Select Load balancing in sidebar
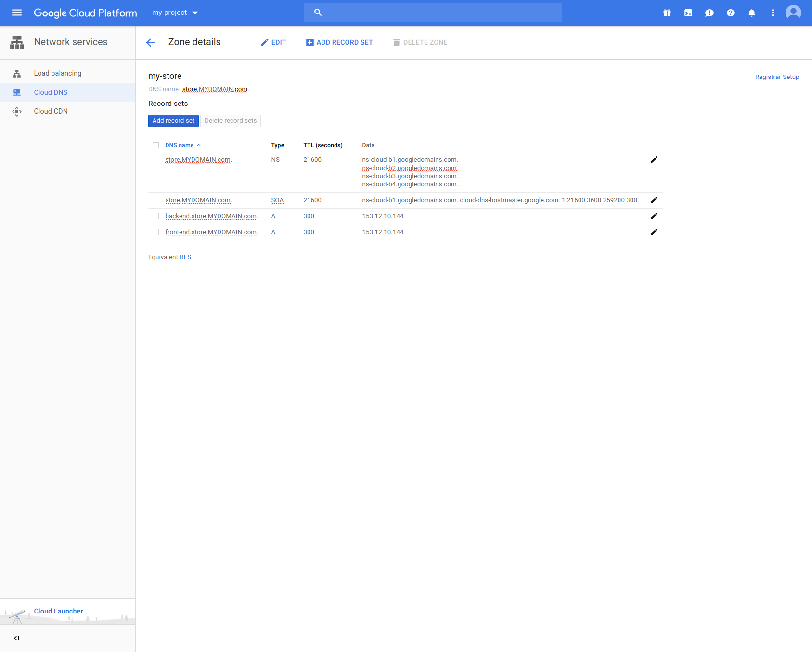This screenshot has width=812, height=652. [x=67, y=73]
